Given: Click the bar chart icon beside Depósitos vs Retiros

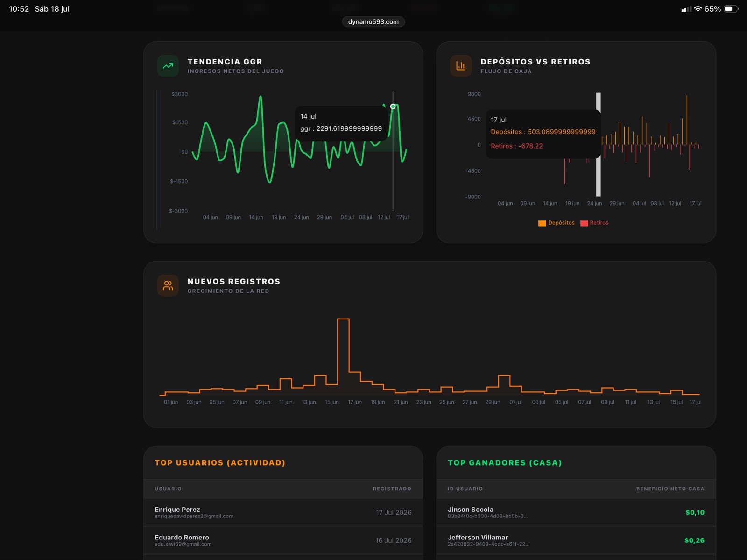Looking at the screenshot, I should [461, 66].
